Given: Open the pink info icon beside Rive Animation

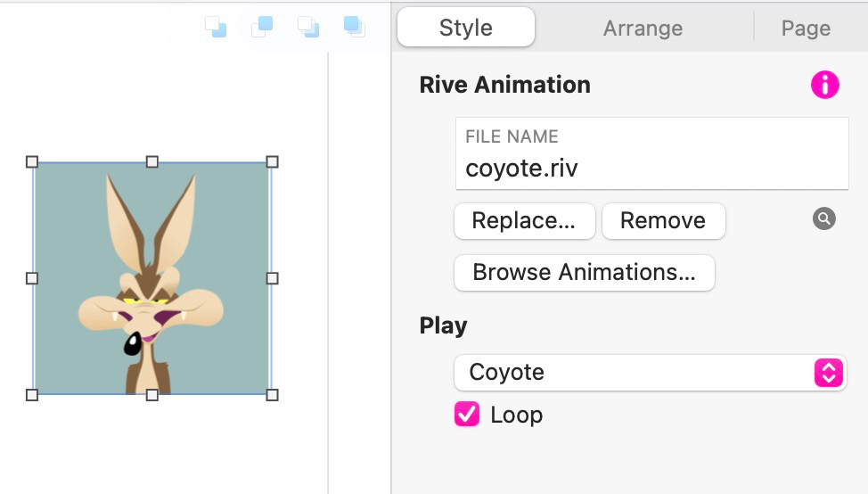Looking at the screenshot, I should click(824, 85).
